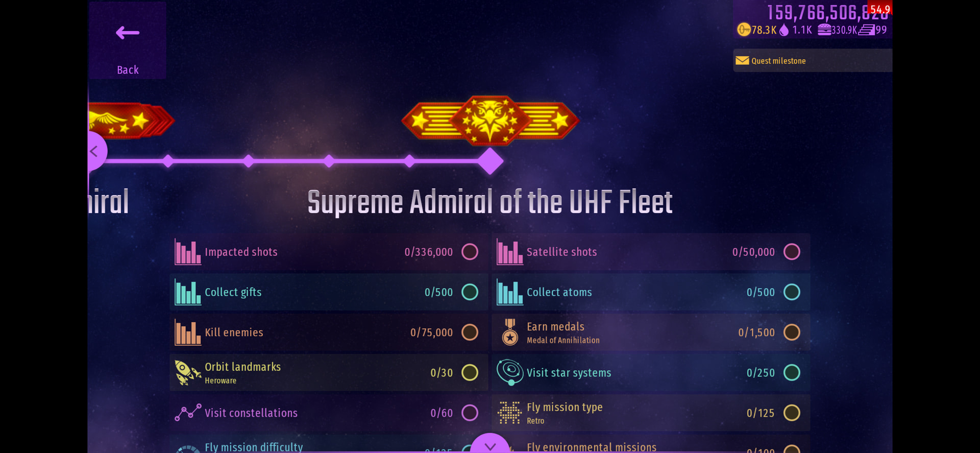Image resolution: width=980 pixels, height=453 pixels.
Task: Click the Earn medals medal icon
Action: 510,332
